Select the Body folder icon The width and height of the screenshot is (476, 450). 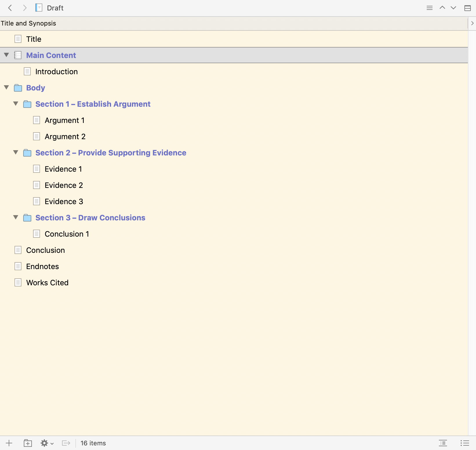click(x=17, y=88)
